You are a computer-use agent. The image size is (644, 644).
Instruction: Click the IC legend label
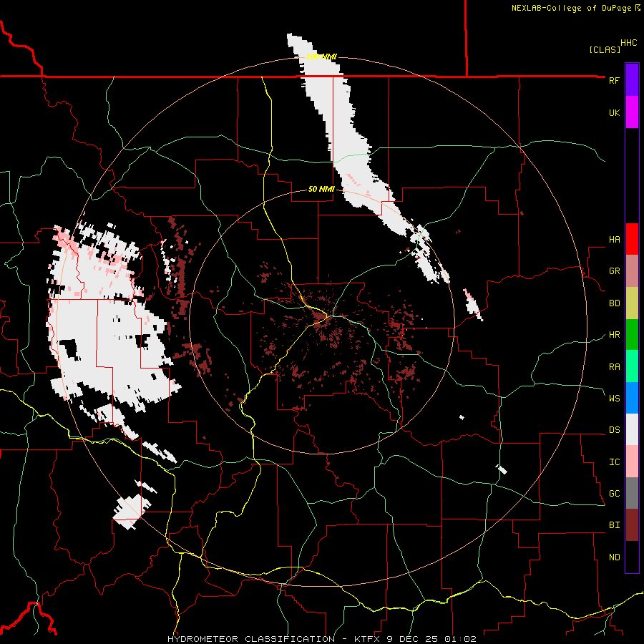point(614,462)
